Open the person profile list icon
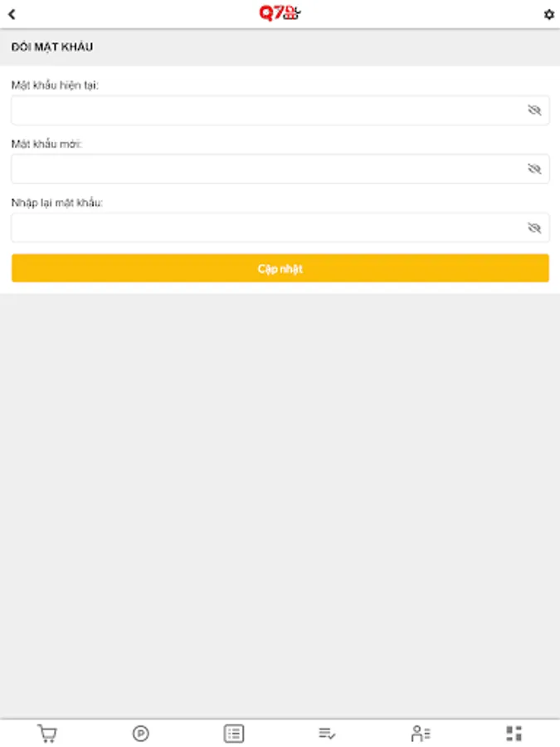Image resolution: width=560 pixels, height=747 pixels. point(421,733)
